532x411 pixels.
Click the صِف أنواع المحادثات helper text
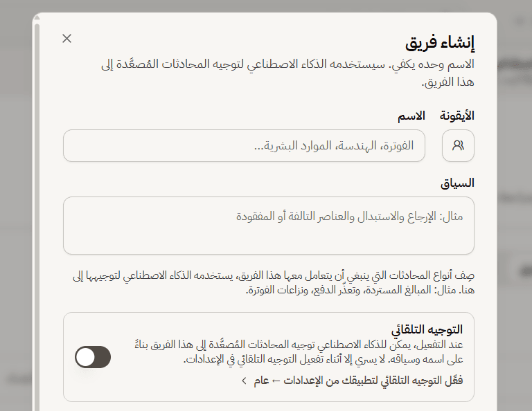tap(274, 283)
